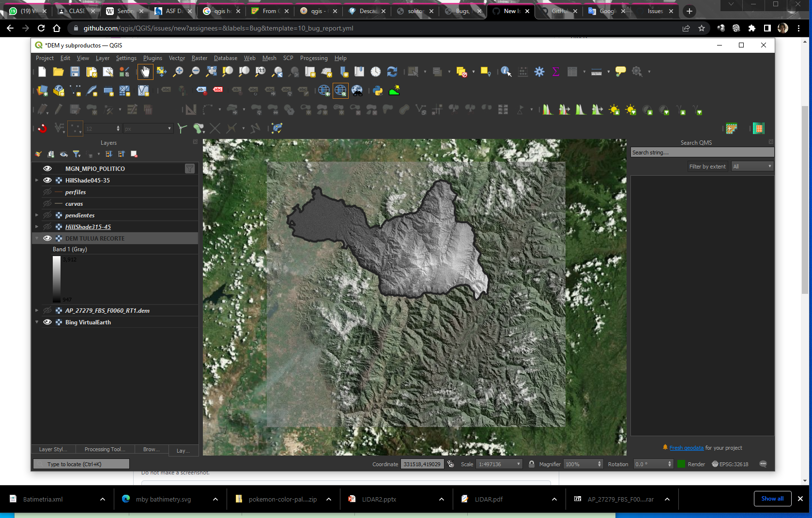The height and width of the screenshot is (518, 812).
Task: Hide the DEM TULUA RECORTE layer
Action: 47,238
